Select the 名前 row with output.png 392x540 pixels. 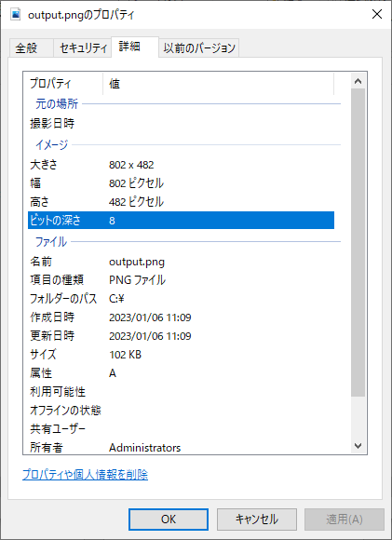pyautogui.click(x=181, y=262)
